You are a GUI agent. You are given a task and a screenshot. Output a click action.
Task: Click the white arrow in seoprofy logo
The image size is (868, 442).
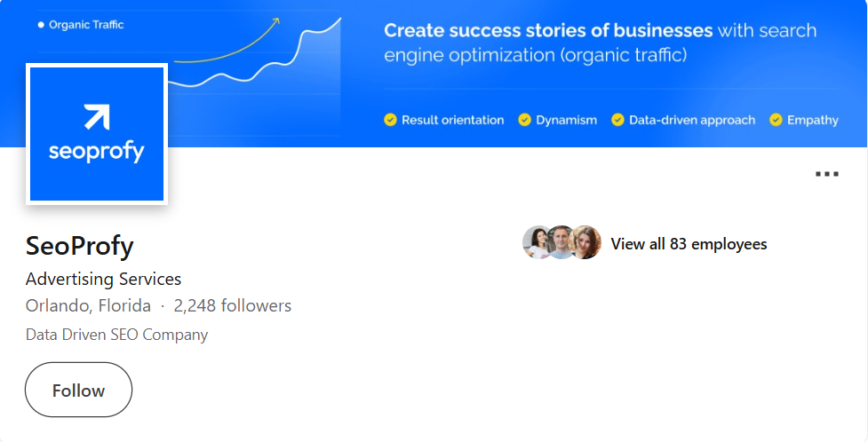[x=96, y=117]
